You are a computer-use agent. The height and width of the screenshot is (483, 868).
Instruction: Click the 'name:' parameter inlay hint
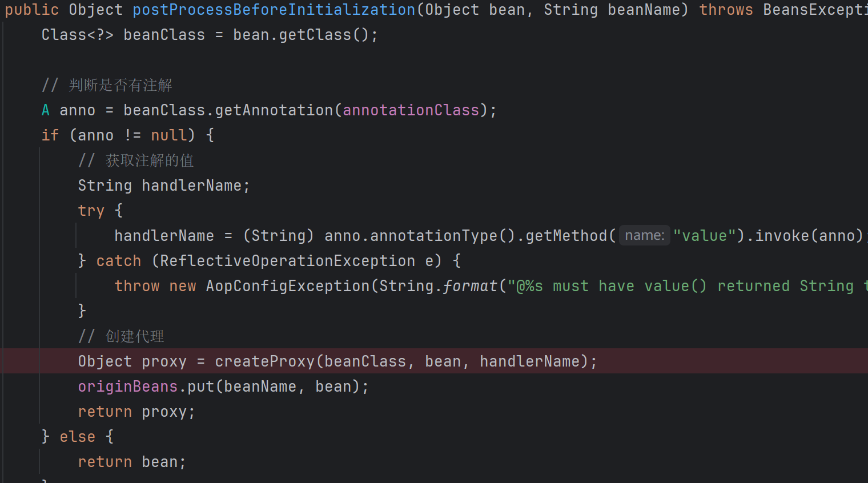point(644,235)
